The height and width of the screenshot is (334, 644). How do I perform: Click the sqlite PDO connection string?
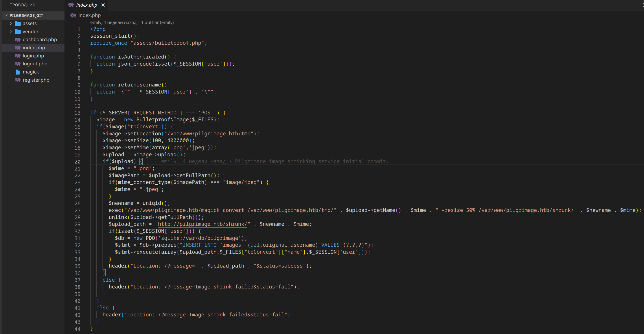199,238
